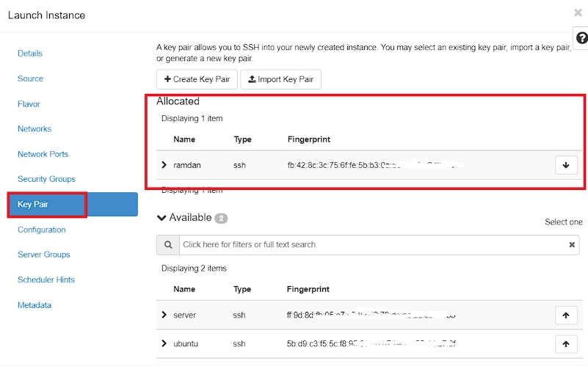
Task: Deallocate ramdan key pair with down arrow
Action: [x=566, y=165]
